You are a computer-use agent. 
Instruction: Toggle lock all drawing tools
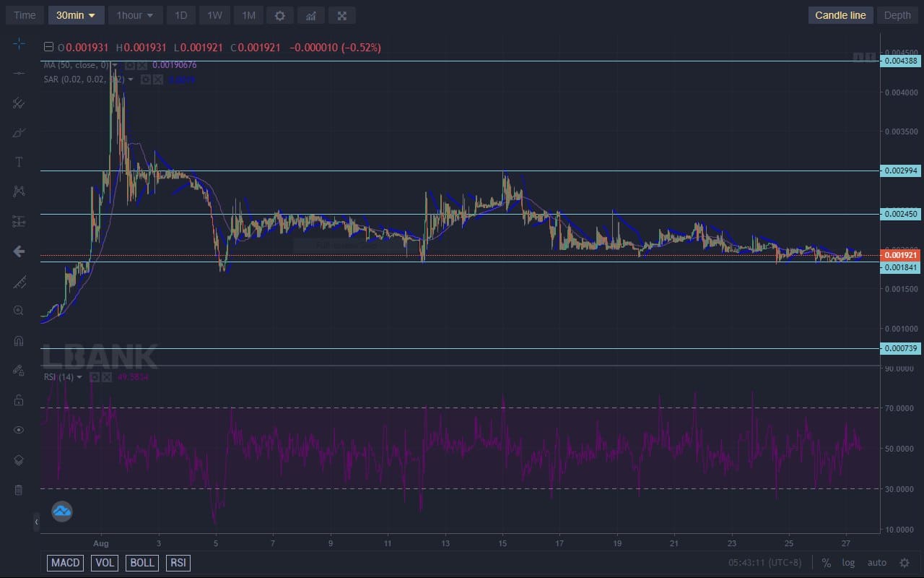19,400
